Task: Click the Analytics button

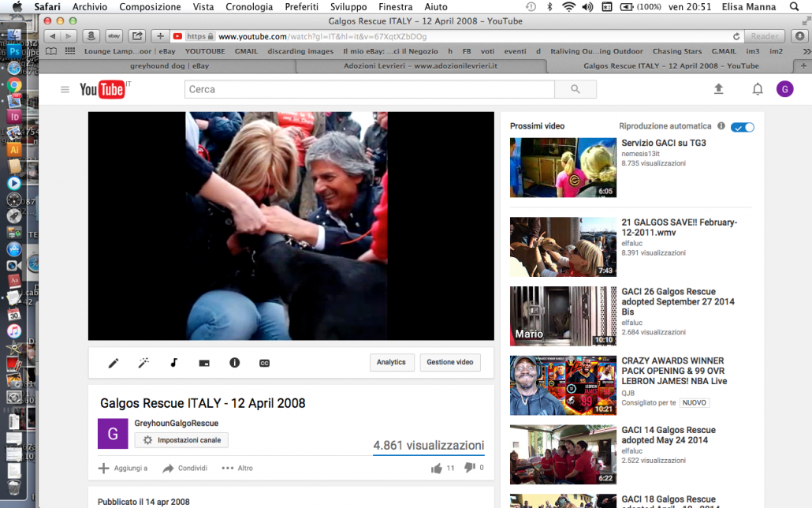Action: click(x=392, y=362)
